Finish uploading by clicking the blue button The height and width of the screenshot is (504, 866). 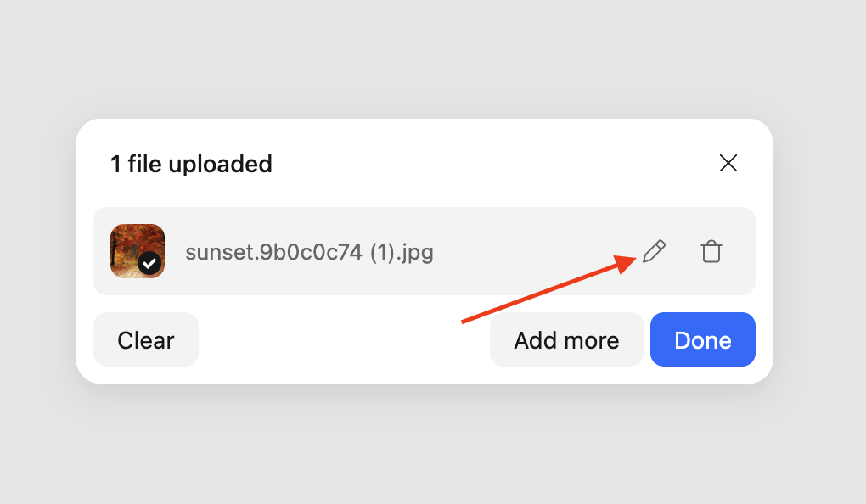pos(702,340)
